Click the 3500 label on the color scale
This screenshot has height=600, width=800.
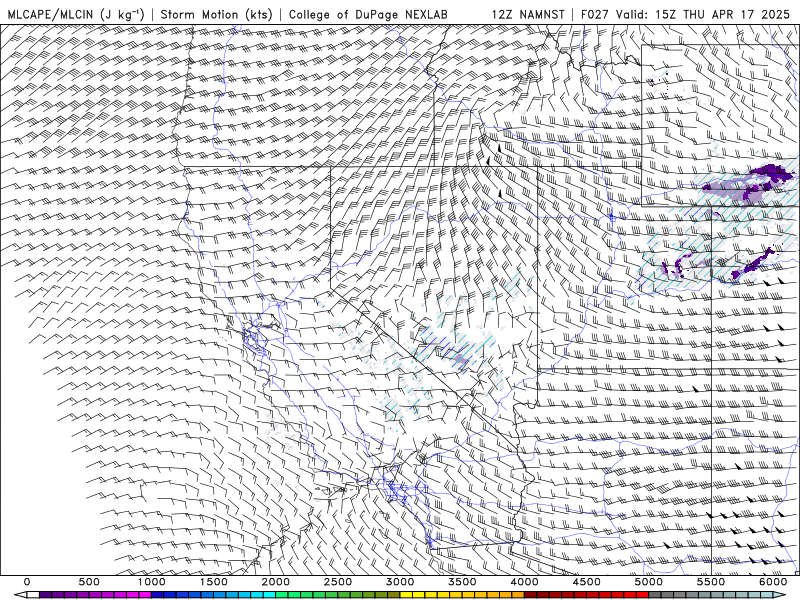click(463, 582)
